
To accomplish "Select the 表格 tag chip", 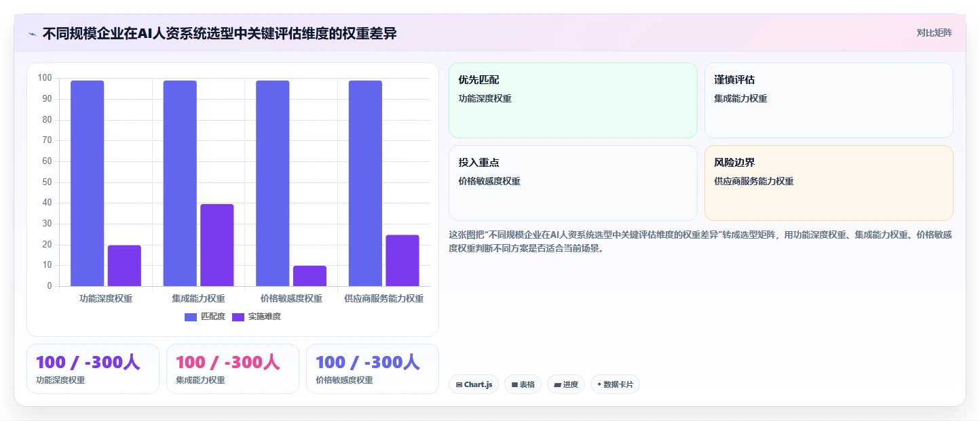I will pos(523,384).
